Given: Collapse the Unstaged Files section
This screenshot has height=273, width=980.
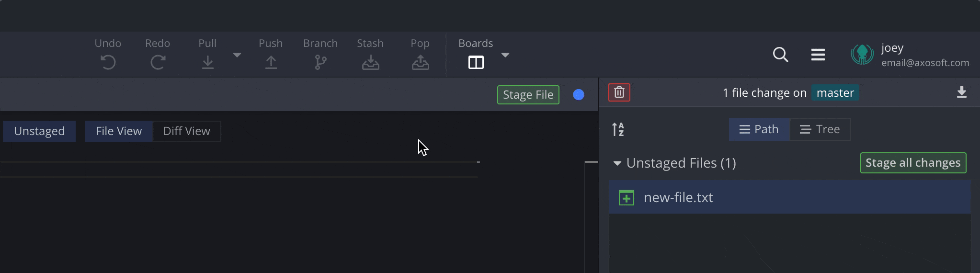Looking at the screenshot, I should coord(617,163).
